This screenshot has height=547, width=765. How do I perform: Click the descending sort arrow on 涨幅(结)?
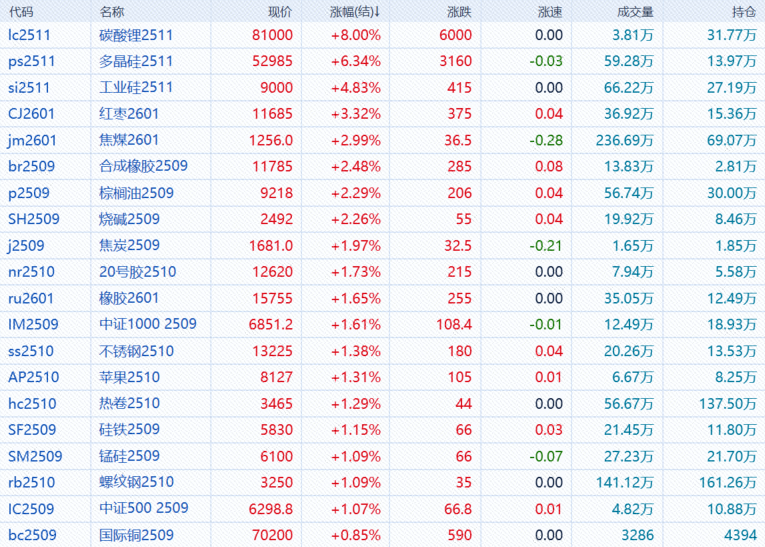[x=377, y=11]
